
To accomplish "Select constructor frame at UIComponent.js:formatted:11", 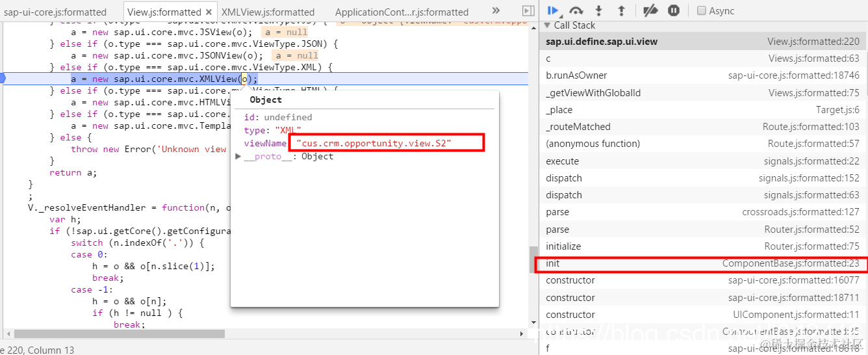I will pyautogui.click(x=704, y=315).
